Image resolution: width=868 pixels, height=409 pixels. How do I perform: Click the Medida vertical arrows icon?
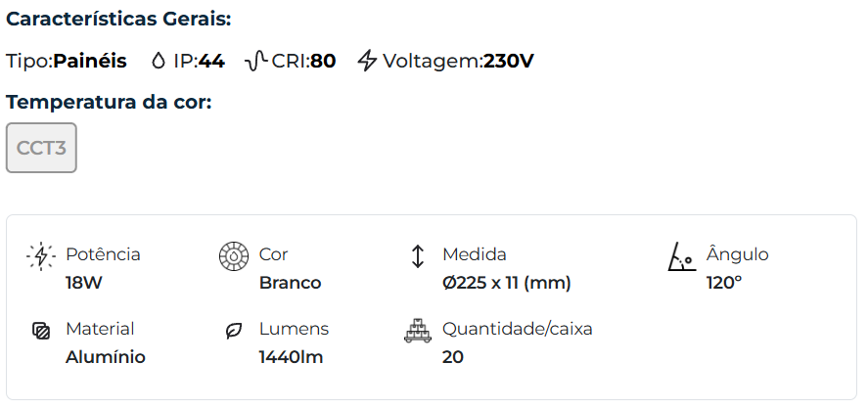[417, 256]
